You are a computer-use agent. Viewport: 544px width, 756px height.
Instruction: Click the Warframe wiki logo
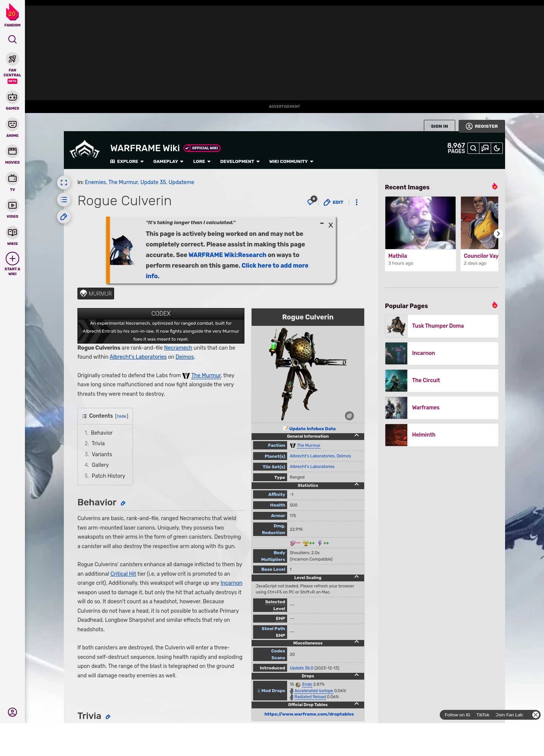85,149
